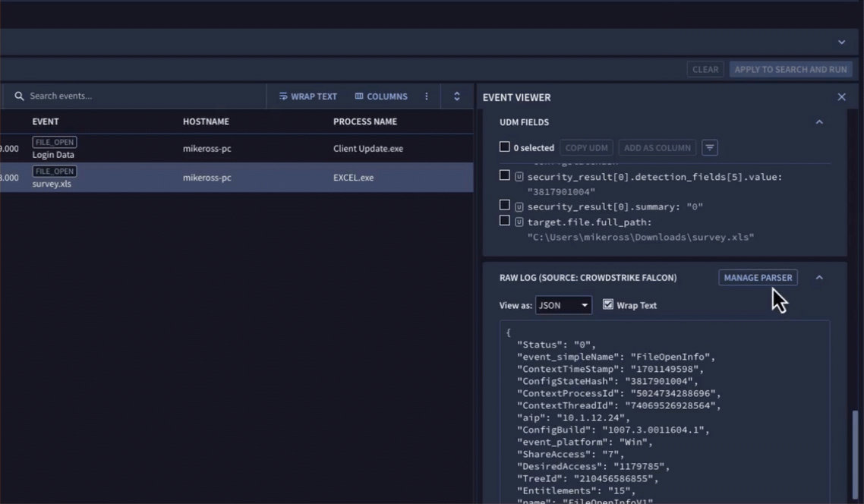Expand the top collapsed panel chevron
Viewport: 864px width, 504px height.
841,43
